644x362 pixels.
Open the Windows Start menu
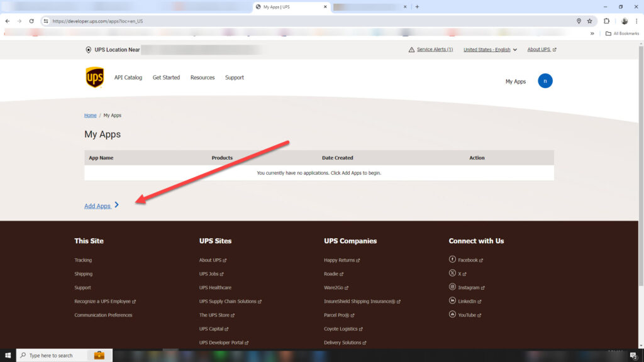8,356
